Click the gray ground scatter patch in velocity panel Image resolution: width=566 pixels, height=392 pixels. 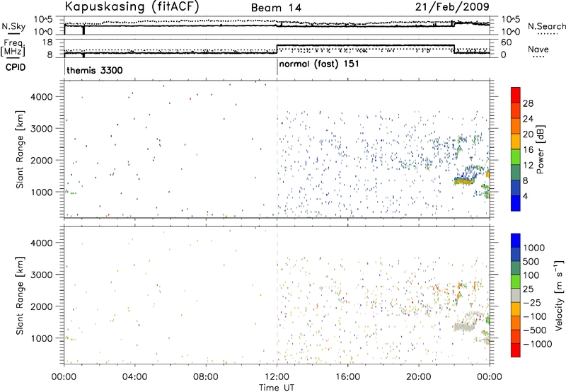[x=463, y=328]
